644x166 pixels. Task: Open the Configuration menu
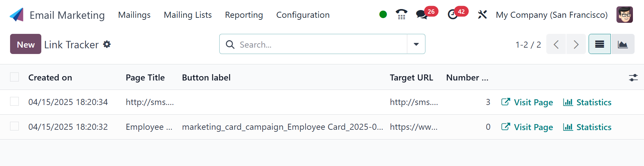[x=303, y=15]
